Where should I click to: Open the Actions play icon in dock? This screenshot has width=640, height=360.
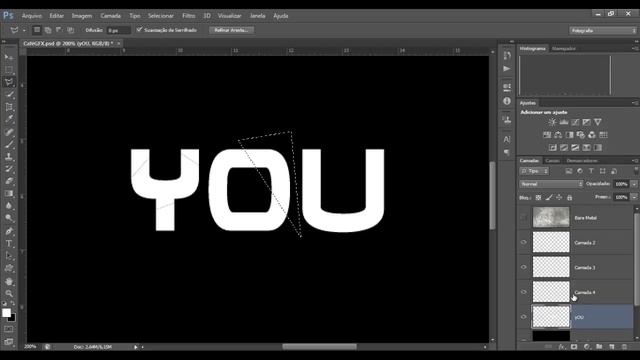pos(507,69)
